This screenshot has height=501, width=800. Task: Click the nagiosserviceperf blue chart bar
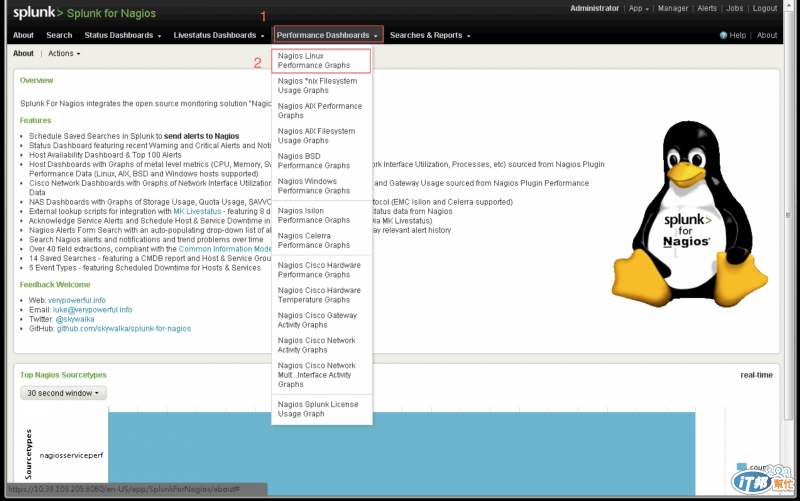click(x=402, y=454)
